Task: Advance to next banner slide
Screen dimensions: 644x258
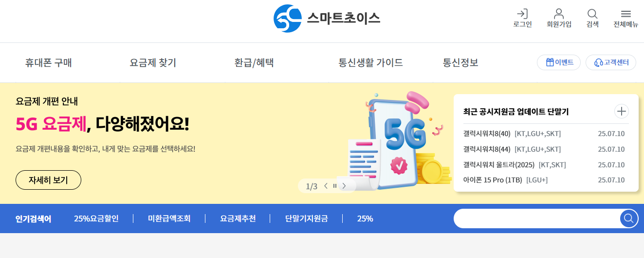Action: [344, 186]
